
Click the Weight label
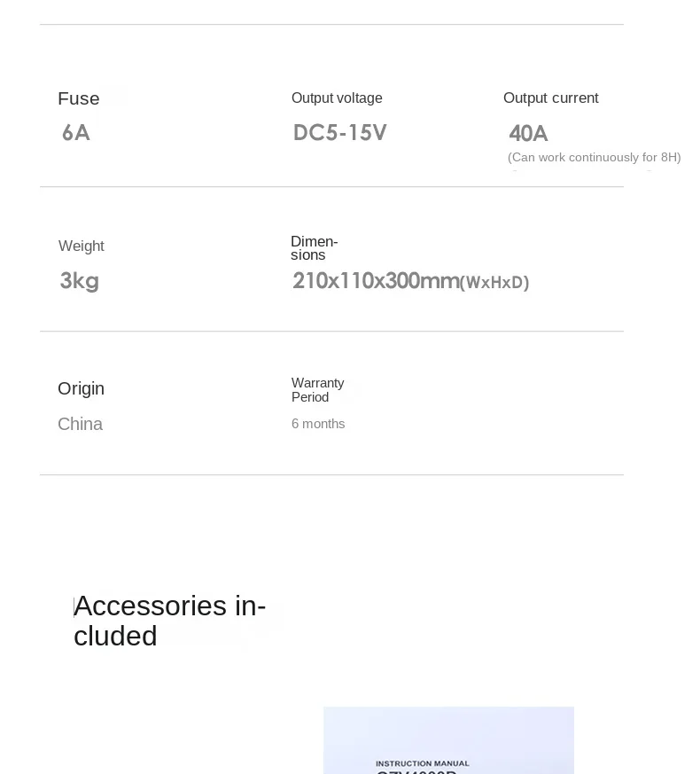[82, 246]
